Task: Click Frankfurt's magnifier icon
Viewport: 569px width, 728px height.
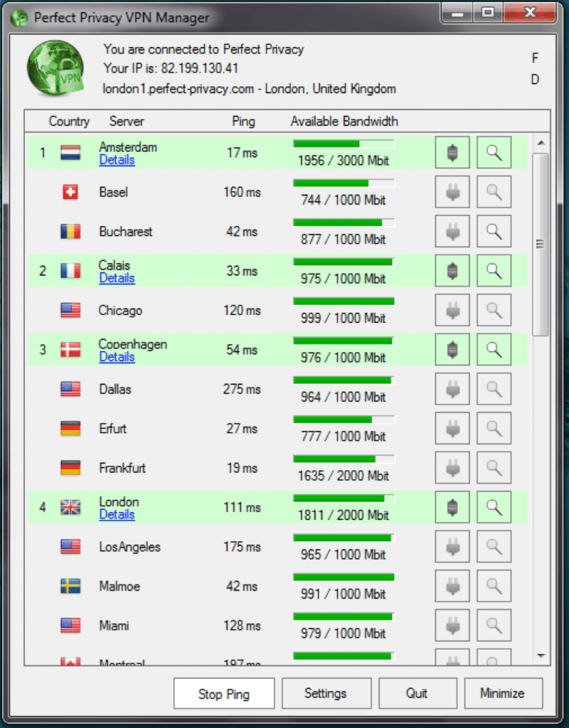Action: point(494,468)
